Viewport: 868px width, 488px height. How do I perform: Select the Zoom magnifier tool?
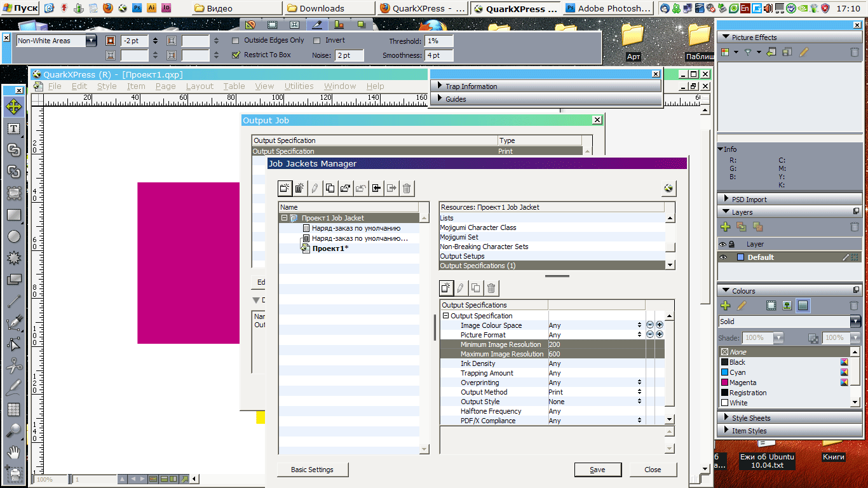[x=13, y=431]
